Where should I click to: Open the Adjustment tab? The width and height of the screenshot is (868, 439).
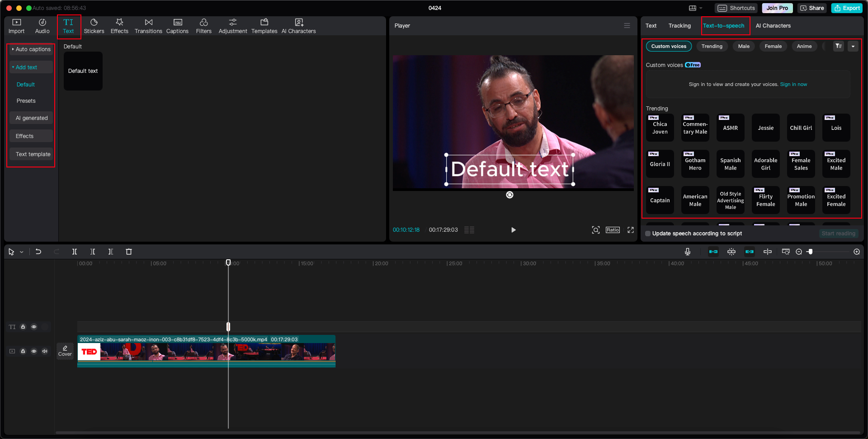pyautogui.click(x=233, y=26)
